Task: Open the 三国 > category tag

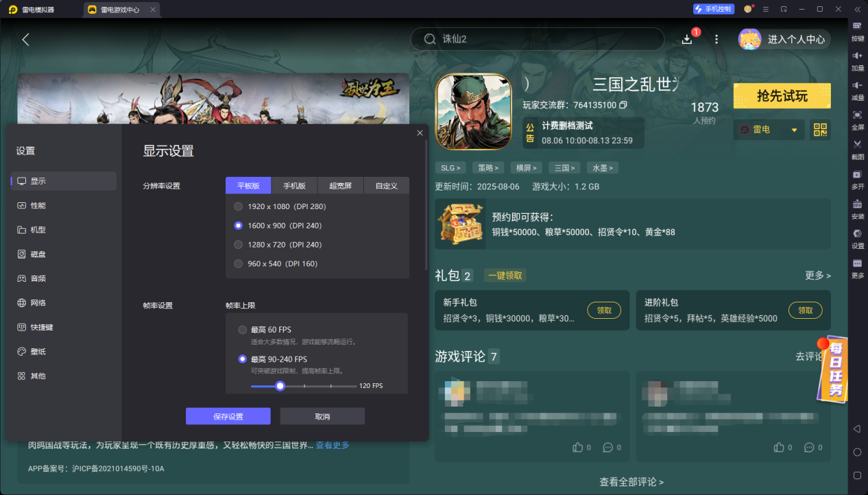Action: pyautogui.click(x=564, y=167)
